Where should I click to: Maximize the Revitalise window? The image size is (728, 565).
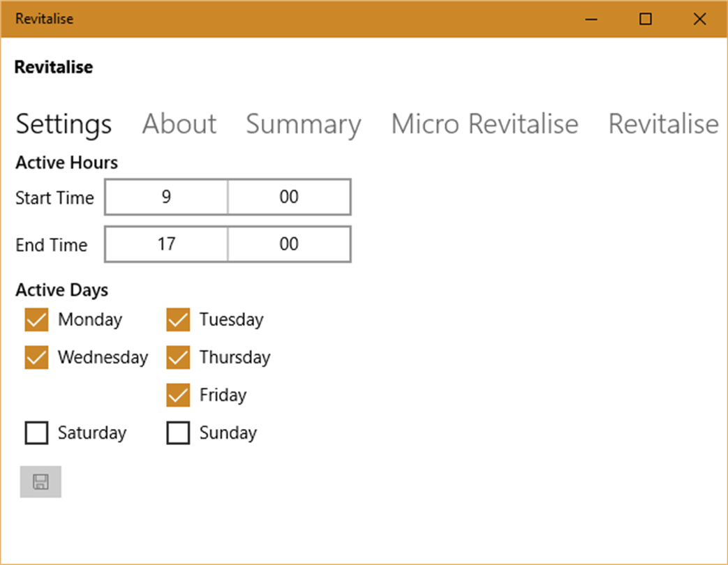646,19
